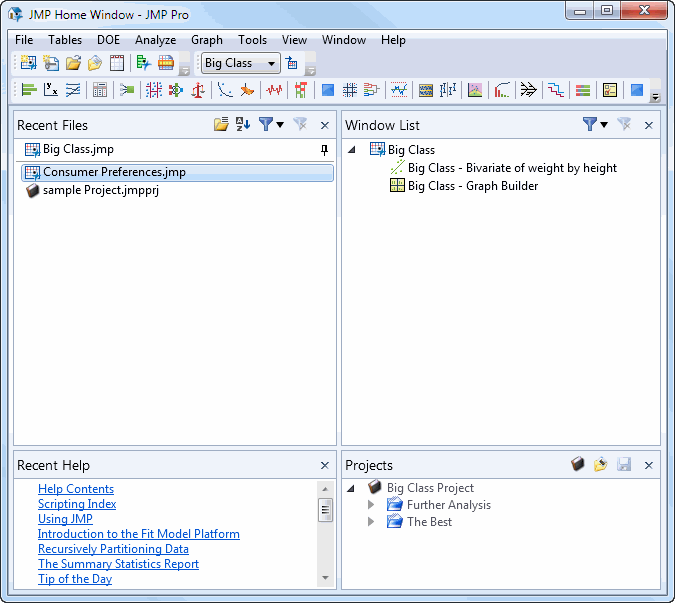Click the show data table icon beside Big Class dropdown

click(x=292, y=63)
